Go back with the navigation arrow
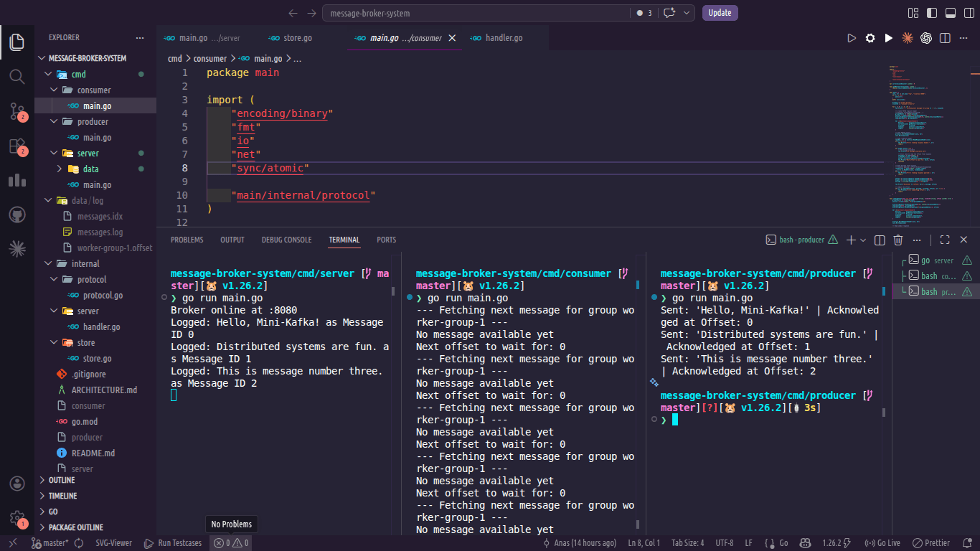The width and height of the screenshot is (980, 551). pos(293,13)
